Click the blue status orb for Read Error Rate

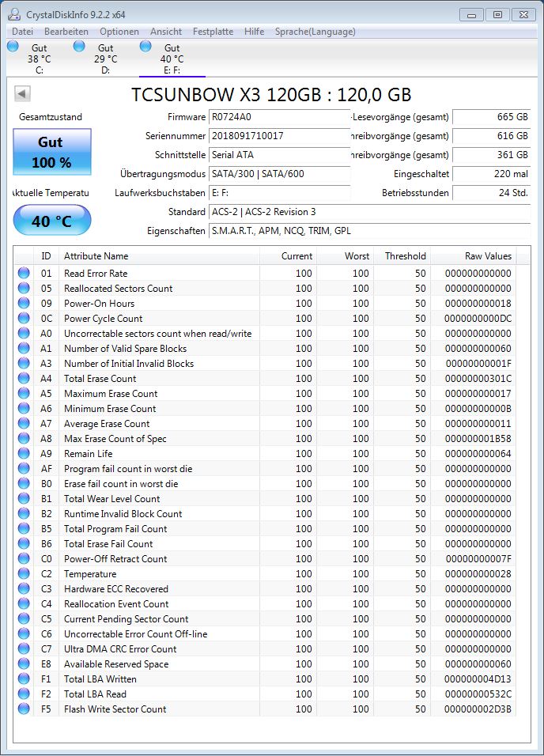pos(24,273)
